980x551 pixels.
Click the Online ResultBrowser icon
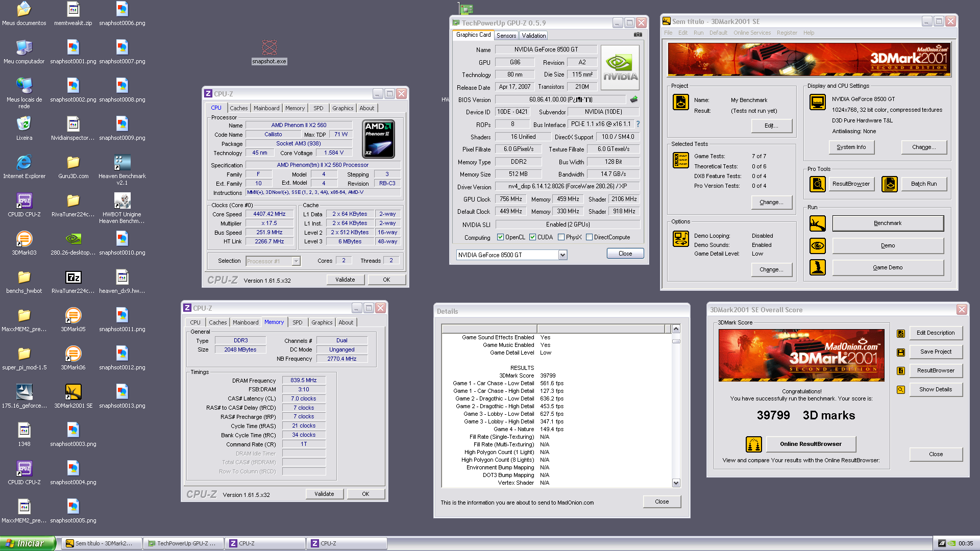tap(754, 444)
